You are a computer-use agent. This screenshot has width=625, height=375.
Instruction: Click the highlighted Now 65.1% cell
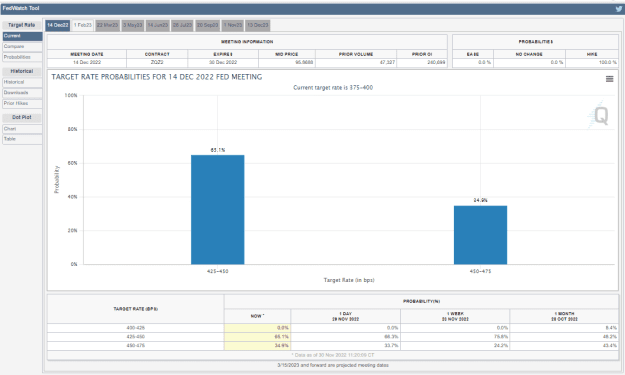pyautogui.click(x=257, y=337)
